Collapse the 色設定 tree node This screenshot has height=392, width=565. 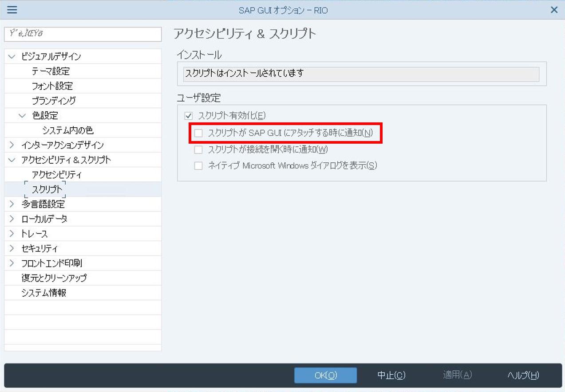[22, 116]
